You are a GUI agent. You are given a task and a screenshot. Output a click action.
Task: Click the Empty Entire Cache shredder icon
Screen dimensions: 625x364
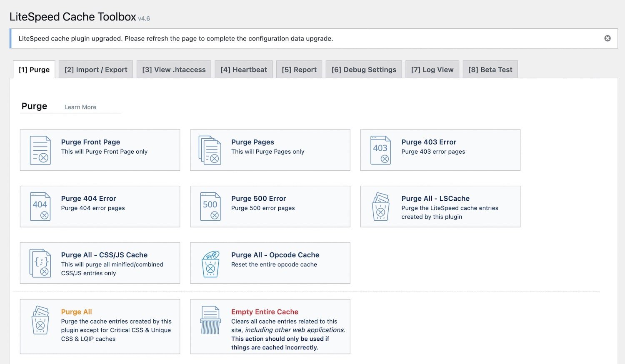pos(210,320)
